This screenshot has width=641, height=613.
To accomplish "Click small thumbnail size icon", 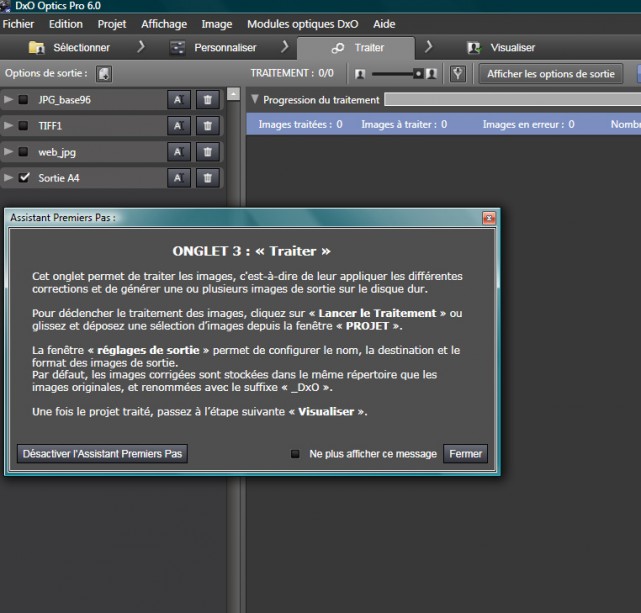I will tap(360, 74).
